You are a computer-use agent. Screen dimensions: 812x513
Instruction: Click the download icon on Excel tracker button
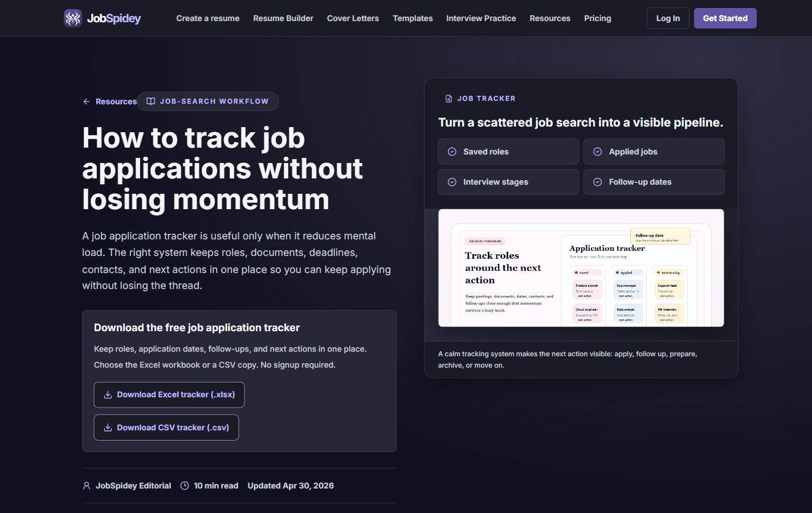(108, 394)
